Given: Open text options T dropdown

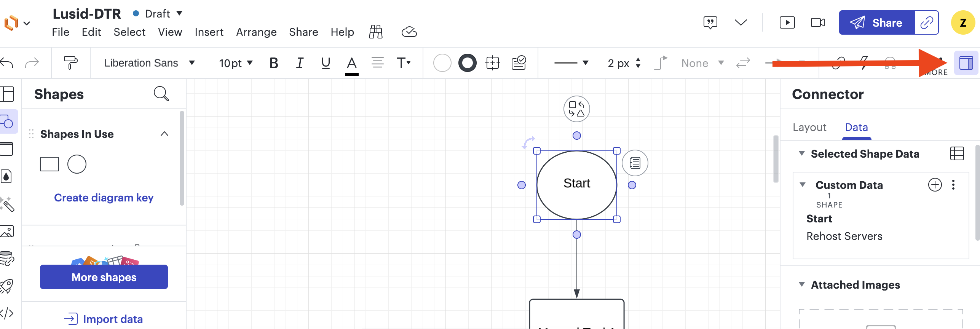Looking at the screenshot, I should tap(404, 63).
